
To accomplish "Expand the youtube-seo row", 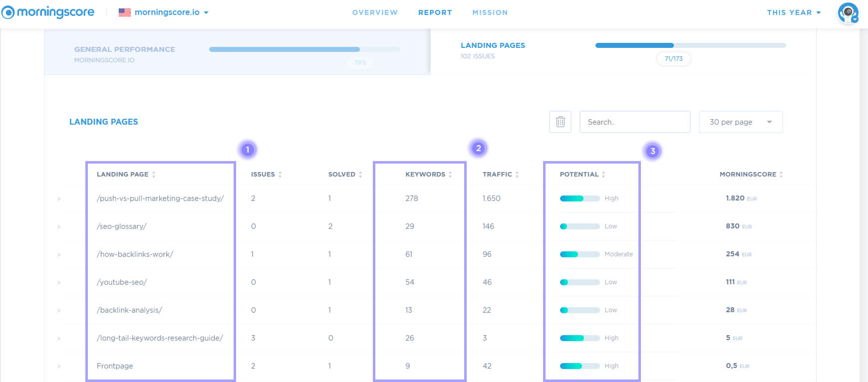I will pyautogui.click(x=59, y=282).
